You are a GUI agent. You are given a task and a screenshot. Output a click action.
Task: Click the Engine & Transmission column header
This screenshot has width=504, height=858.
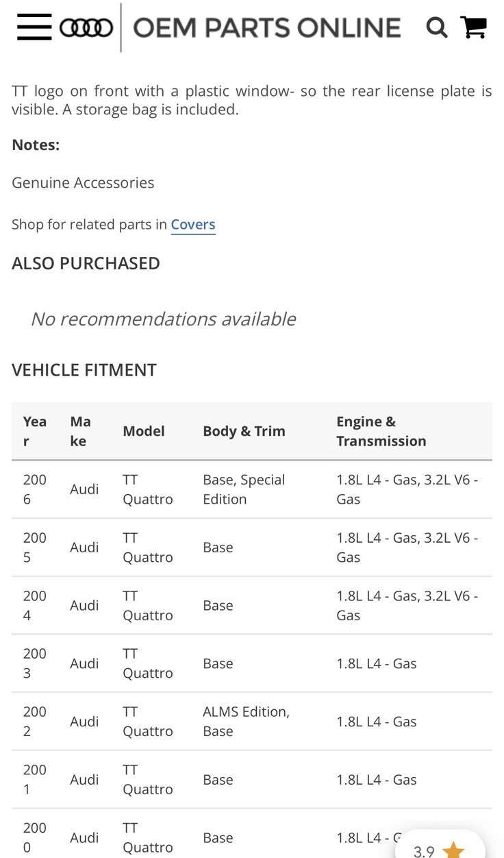[x=381, y=431]
